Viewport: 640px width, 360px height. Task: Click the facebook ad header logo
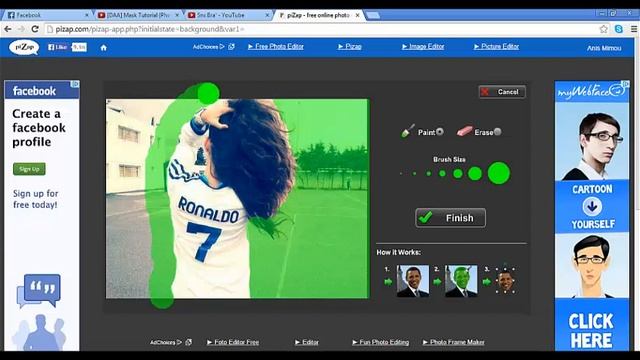point(34,91)
